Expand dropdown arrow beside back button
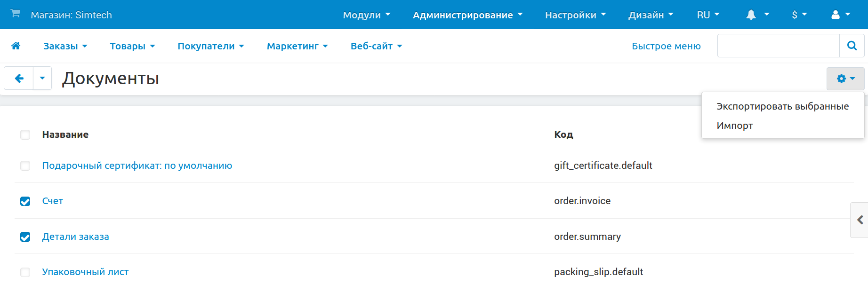Image resolution: width=868 pixels, height=301 pixels. pyautogui.click(x=42, y=78)
